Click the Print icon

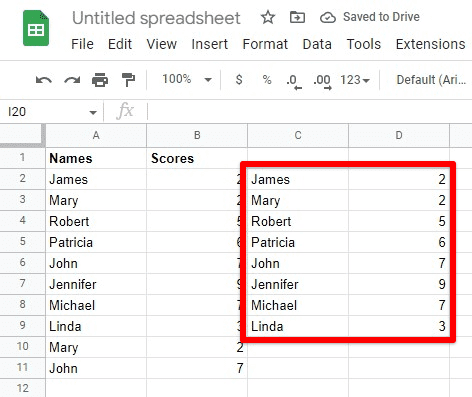point(100,80)
